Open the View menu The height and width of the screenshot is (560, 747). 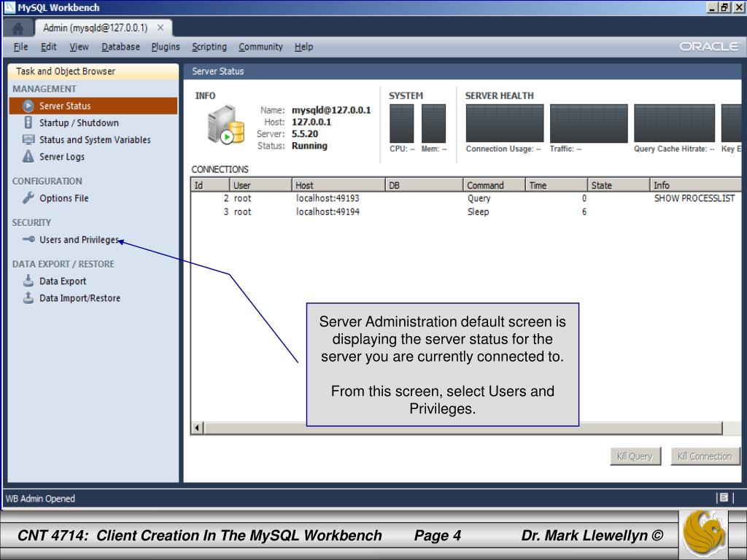79,47
